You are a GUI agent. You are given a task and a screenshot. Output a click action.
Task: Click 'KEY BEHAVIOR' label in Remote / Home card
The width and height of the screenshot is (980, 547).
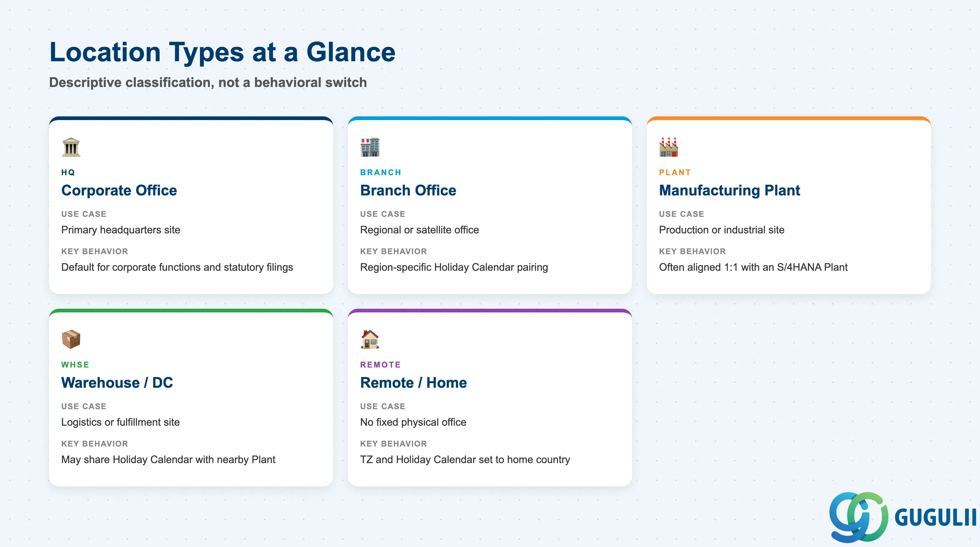(x=393, y=443)
